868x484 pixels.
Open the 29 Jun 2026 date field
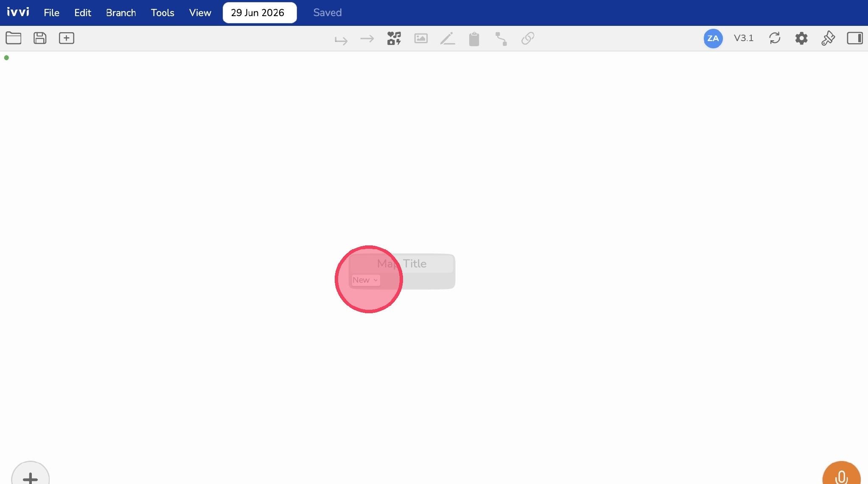[x=260, y=13]
